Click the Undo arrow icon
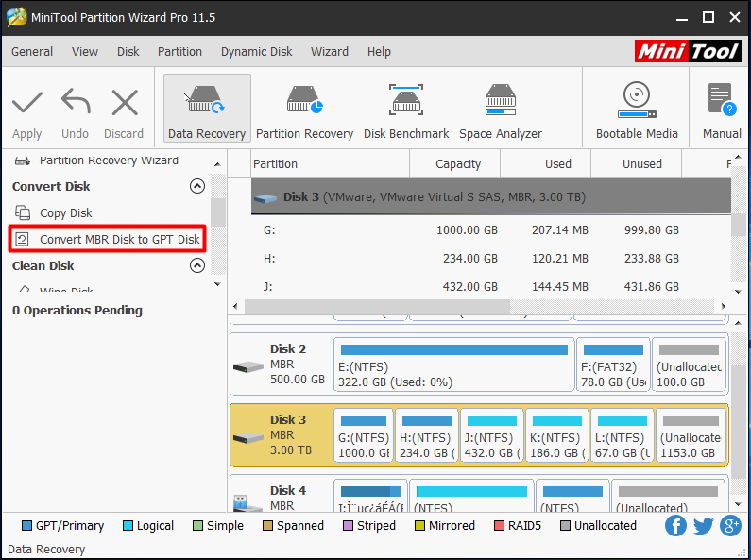 pyautogui.click(x=76, y=101)
